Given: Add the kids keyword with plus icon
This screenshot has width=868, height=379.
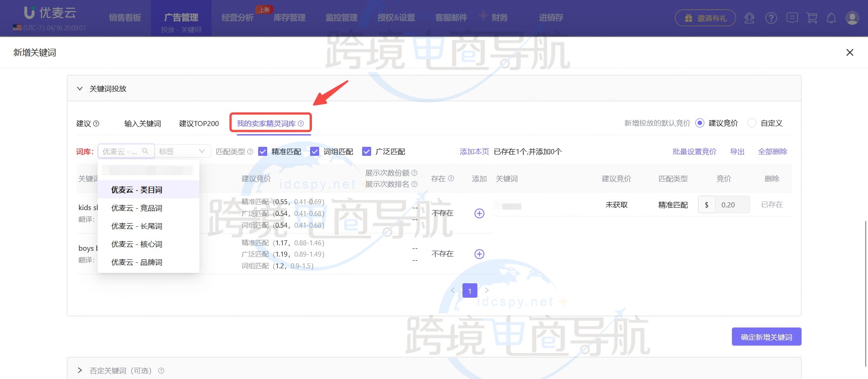Looking at the screenshot, I should point(479,213).
